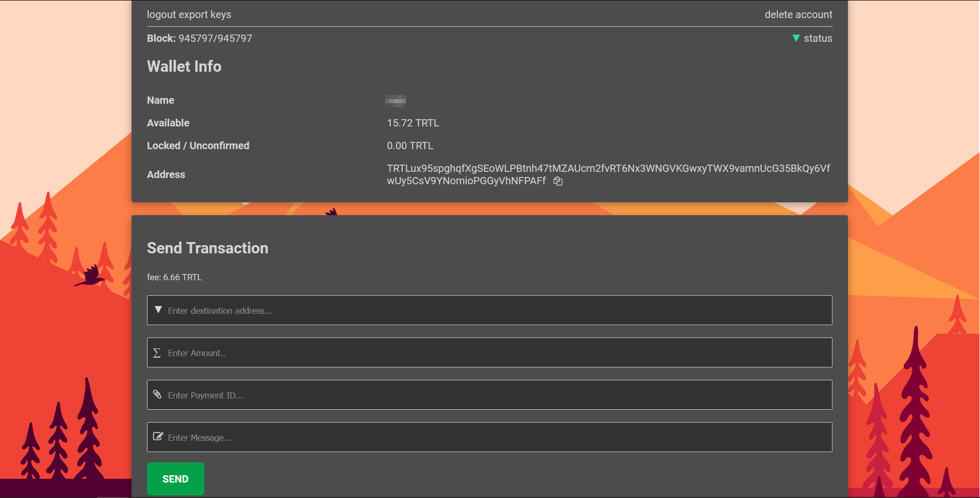Click the 6.66 TRTL fee label

(174, 277)
